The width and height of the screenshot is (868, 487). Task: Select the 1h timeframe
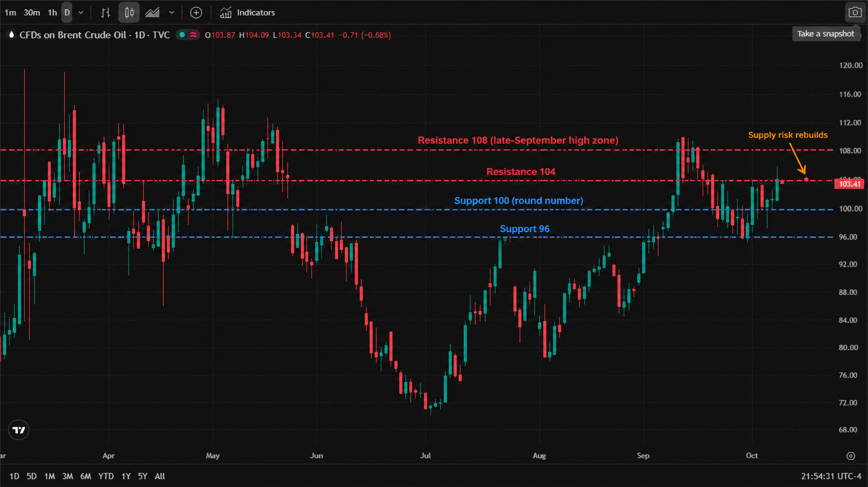click(52, 12)
